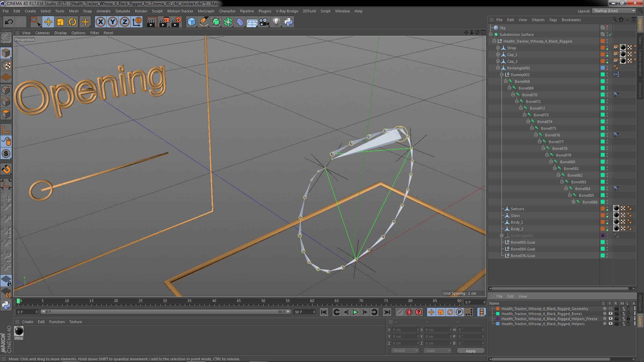The width and height of the screenshot is (644, 362).
Task: Click the magnet tool icon in left toolbar
Action: click(6, 169)
